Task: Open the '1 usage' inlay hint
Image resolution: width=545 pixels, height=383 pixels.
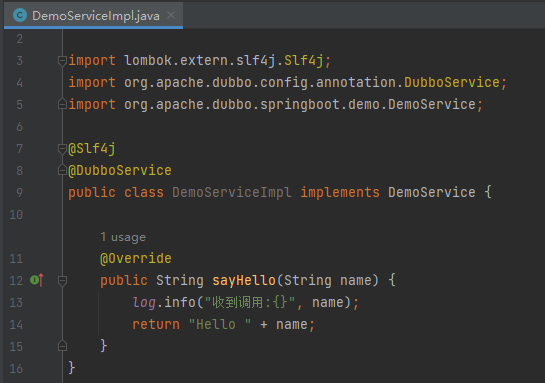Action: tap(123, 237)
